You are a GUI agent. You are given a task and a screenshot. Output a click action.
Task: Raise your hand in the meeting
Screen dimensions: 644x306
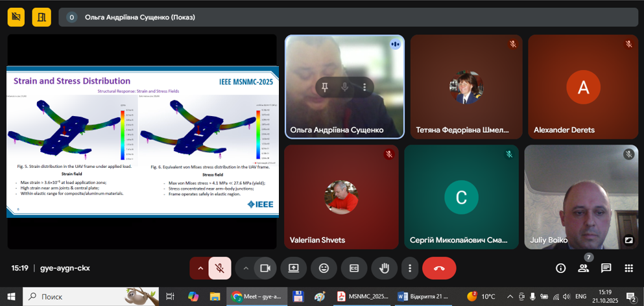click(384, 268)
